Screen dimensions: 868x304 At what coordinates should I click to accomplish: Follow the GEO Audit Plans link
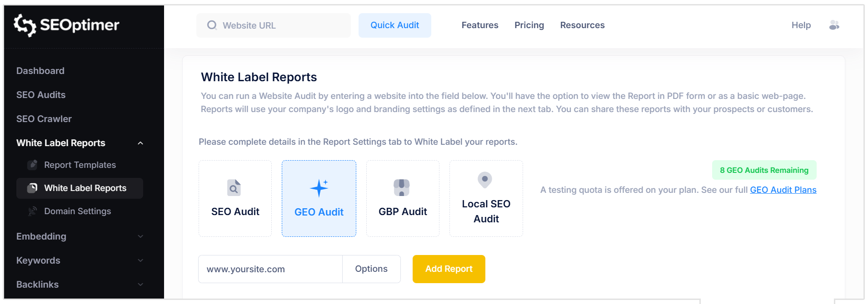point(783,190)
